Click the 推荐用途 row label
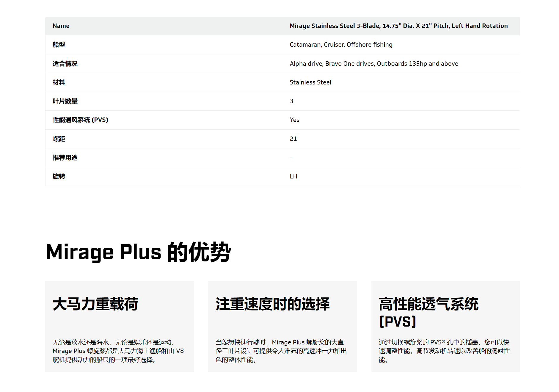Image resolution: width=559 pixels, height=392 pixels. 65,158
